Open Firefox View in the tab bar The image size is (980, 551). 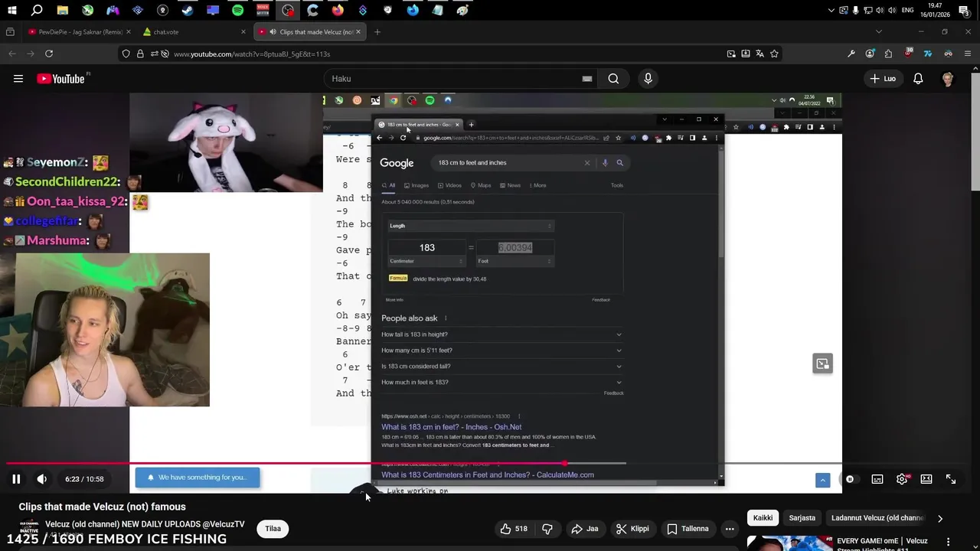10,32
